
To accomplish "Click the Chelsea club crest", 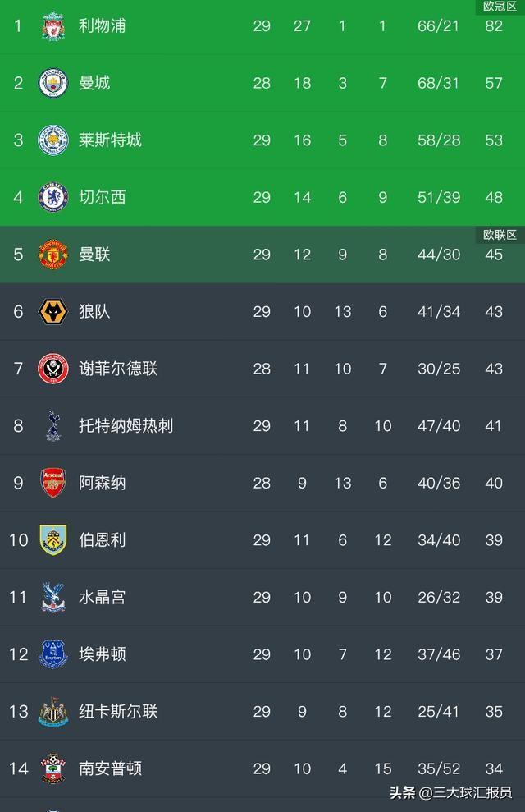I will pos(53,197).
